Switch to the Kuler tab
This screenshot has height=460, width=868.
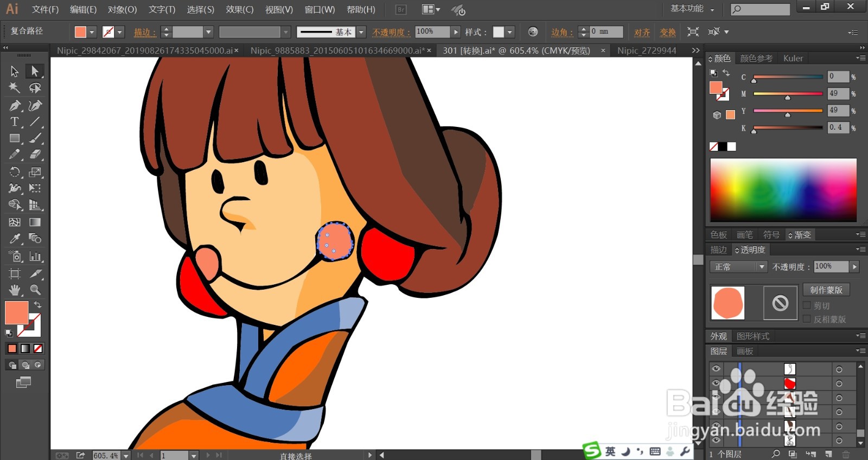pyautogui.click(x=793, y=58)
